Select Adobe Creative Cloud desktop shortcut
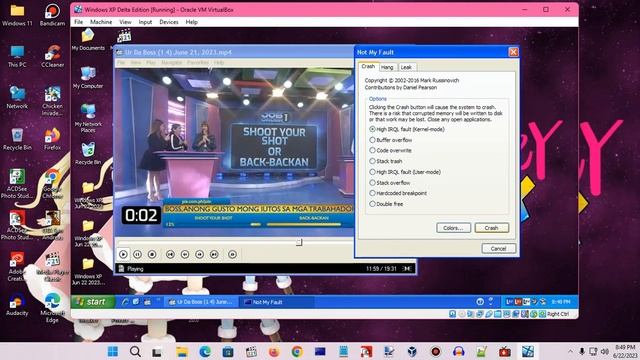Viewport: 640px width, 360px height. click(x=17, y=267)
